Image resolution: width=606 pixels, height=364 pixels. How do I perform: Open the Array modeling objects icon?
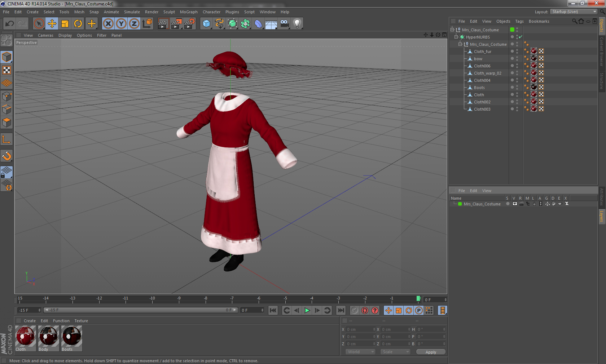(245, 24)
